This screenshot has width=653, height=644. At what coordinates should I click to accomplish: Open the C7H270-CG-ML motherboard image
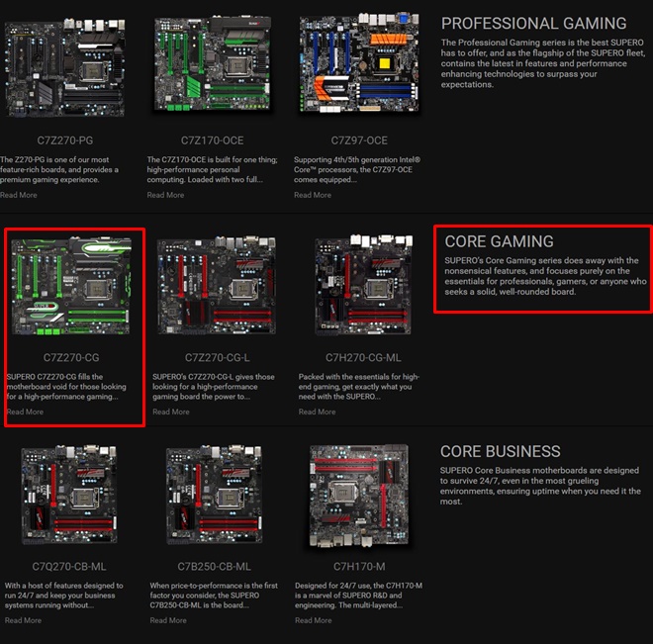pos(363,285)
